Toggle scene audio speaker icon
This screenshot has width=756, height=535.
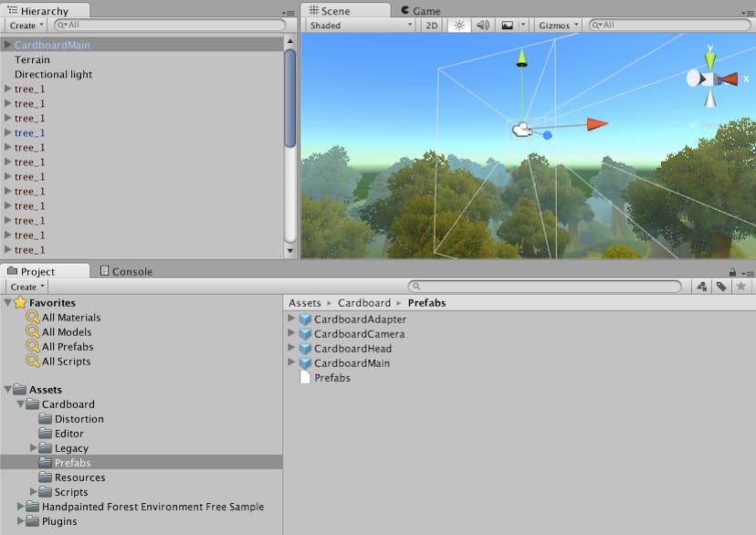[x=482, y=26]
